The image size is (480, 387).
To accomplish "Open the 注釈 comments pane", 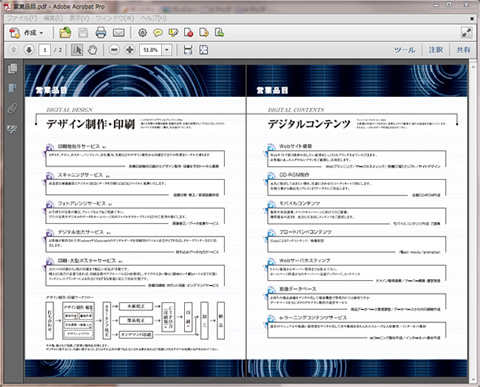I will (435, 50).
